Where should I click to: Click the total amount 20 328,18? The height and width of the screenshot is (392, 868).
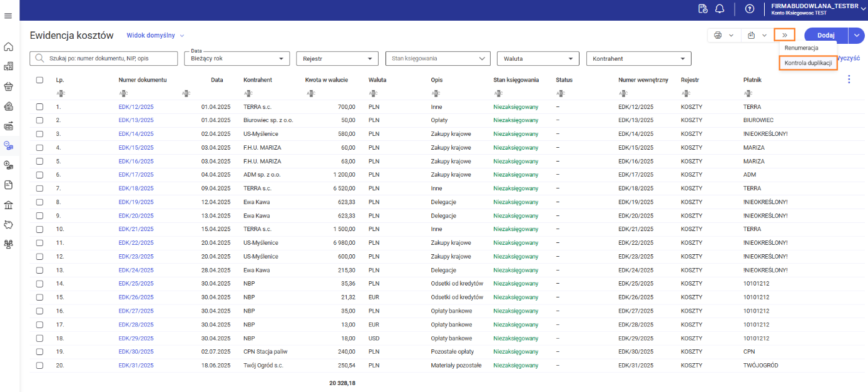coord(342,383)
